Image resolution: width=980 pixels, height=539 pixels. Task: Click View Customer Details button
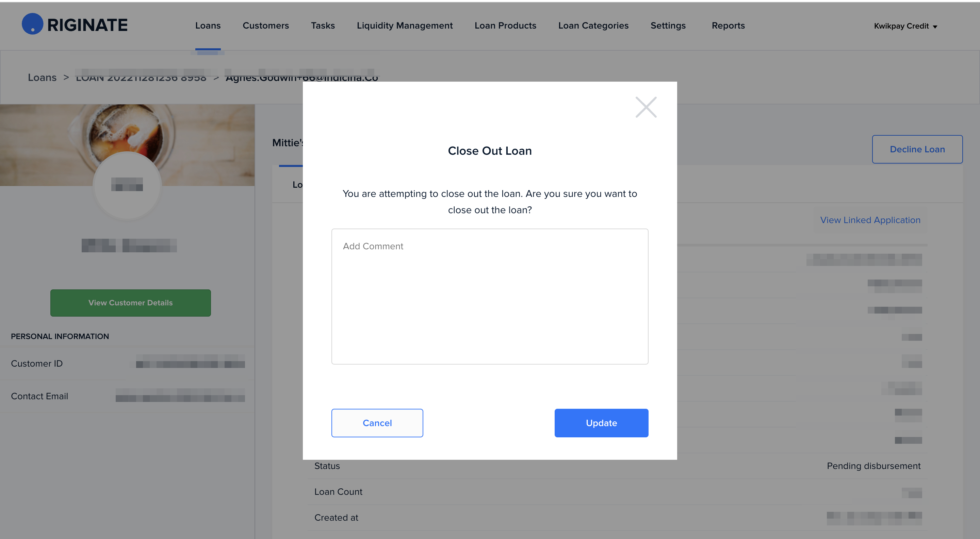coord(130,303)
